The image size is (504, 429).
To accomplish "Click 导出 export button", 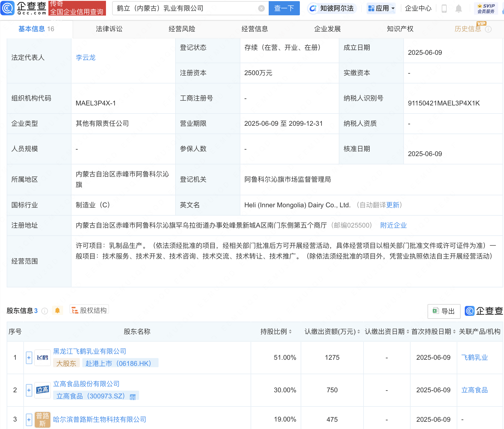I will click(x=444, y=311).
